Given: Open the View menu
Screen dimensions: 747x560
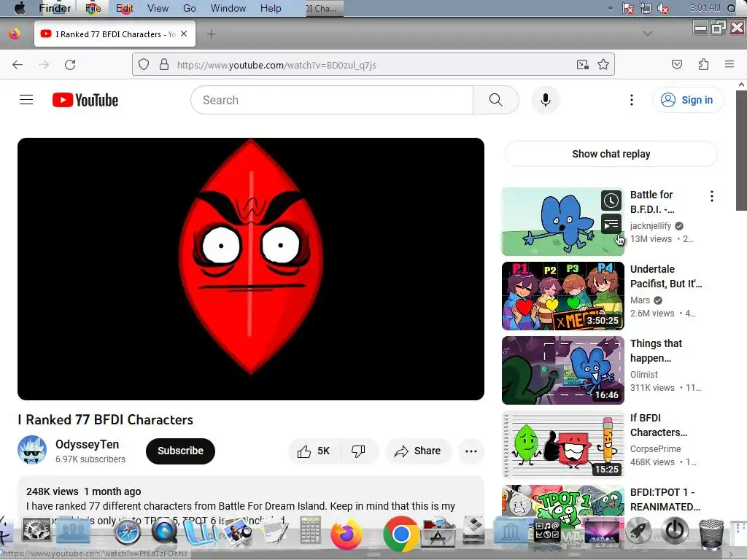Looking at the screenshot, I should point(158,8).
